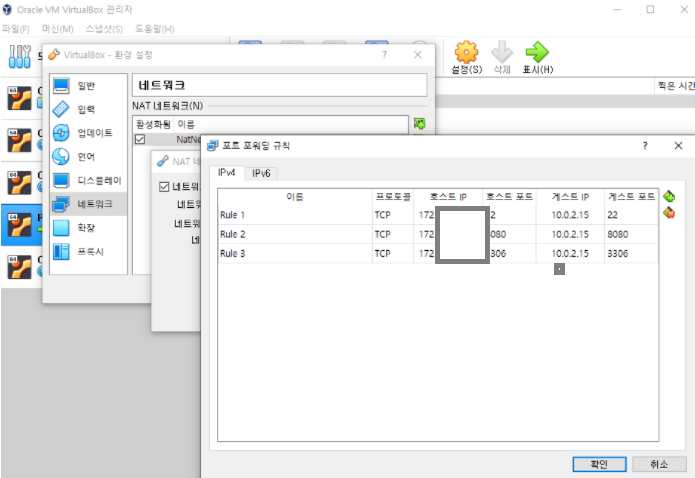Click the Show (표시) green arrow
The height and width of the screenshot is (478, 695).
click(538, 58)
